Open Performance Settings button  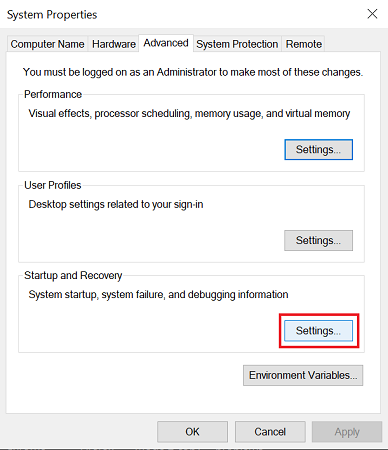click(318, 149)
